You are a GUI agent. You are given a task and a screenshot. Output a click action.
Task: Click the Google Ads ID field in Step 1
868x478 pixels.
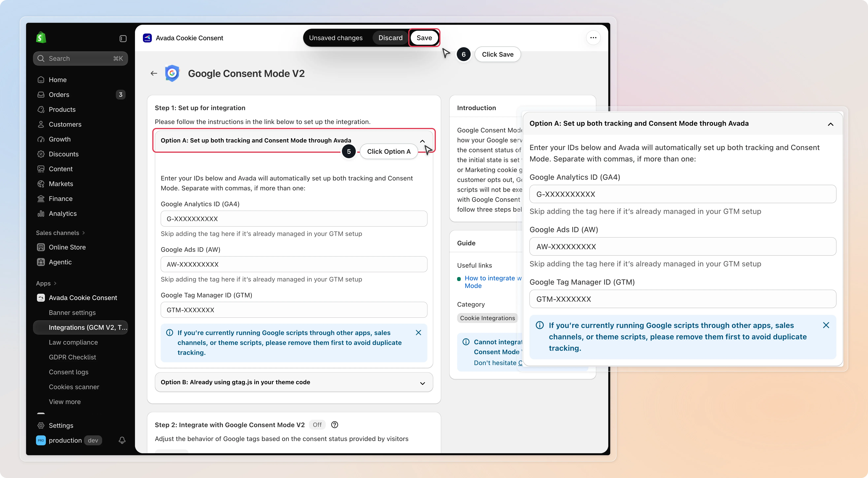coord(294,264)
